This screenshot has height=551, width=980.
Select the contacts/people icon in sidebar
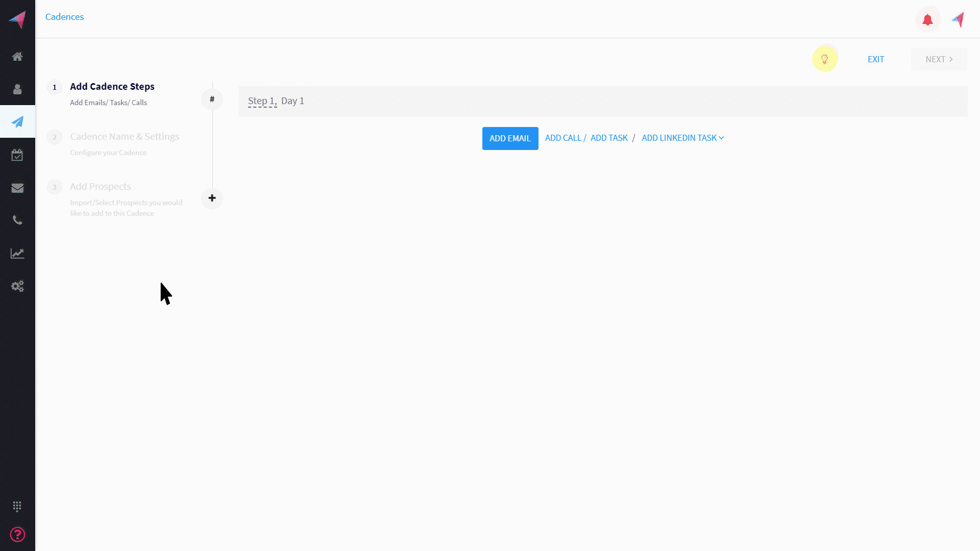tap(17, 88)
